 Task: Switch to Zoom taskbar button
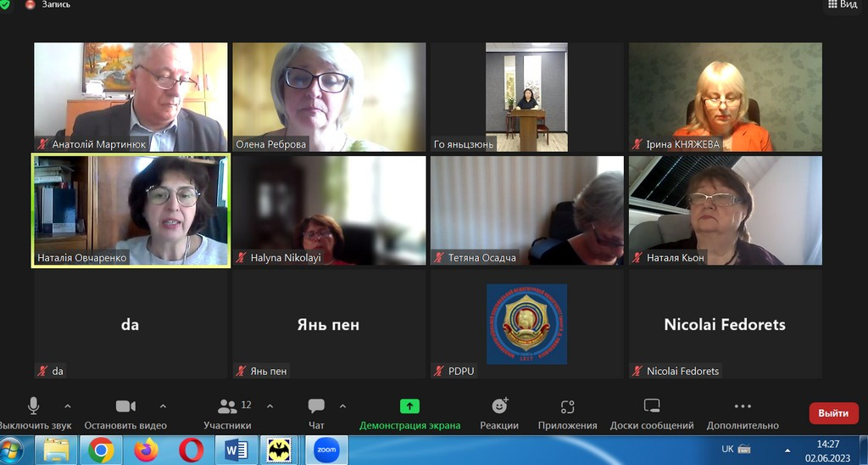[x=325, y=450]
